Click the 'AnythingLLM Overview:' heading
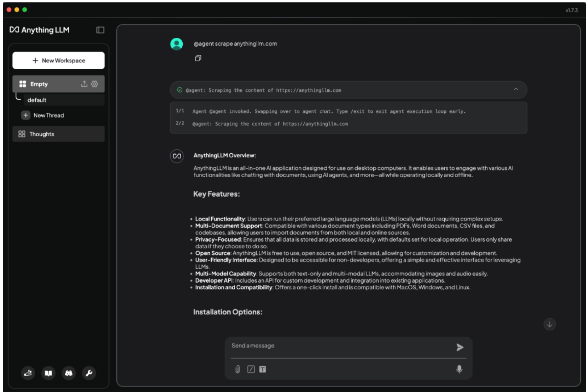Viewport: 587px width, 392px height. [x=225, y=155]
